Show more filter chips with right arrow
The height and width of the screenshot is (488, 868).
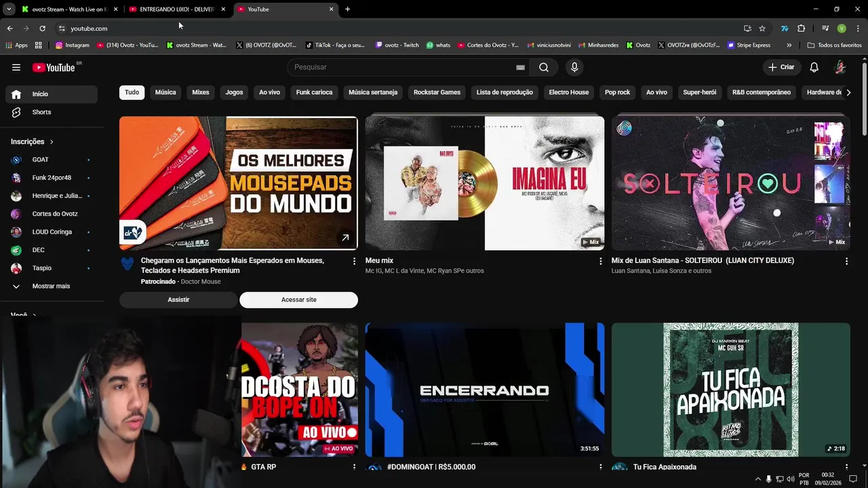[848, 92]
